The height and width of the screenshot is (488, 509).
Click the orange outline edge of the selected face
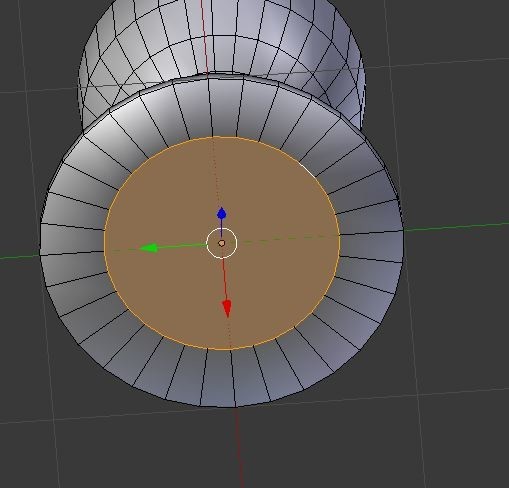pos(105,242)
